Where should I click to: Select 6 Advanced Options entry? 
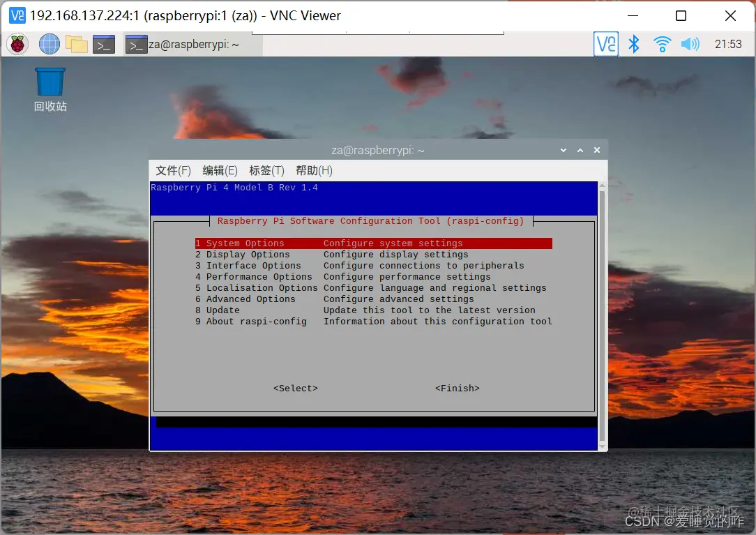point(373,299)
